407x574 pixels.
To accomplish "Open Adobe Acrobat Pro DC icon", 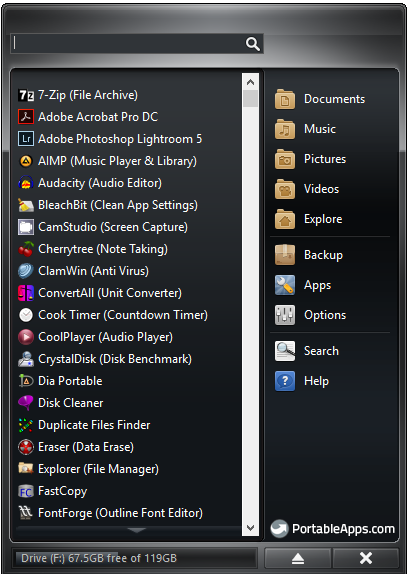I will [x=26, y=117].
